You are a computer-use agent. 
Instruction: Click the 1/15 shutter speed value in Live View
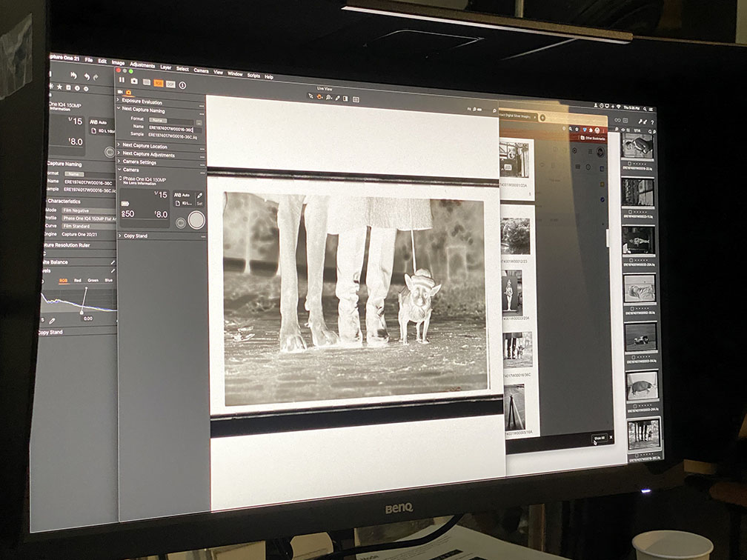[x=161, y=194]
